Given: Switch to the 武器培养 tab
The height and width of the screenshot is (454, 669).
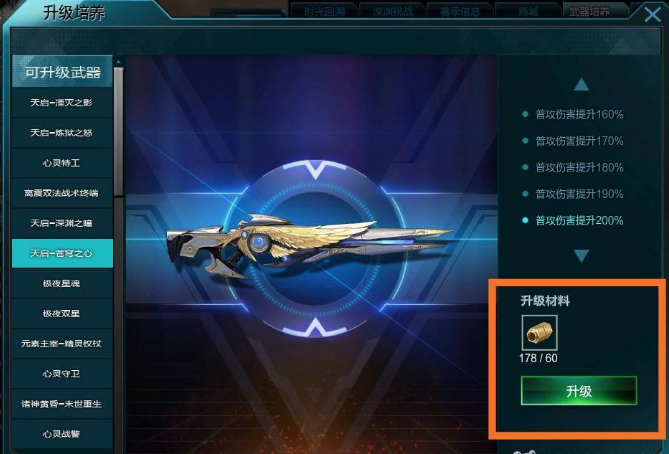Looking at the screenshot, I should [x=589, y=12].
